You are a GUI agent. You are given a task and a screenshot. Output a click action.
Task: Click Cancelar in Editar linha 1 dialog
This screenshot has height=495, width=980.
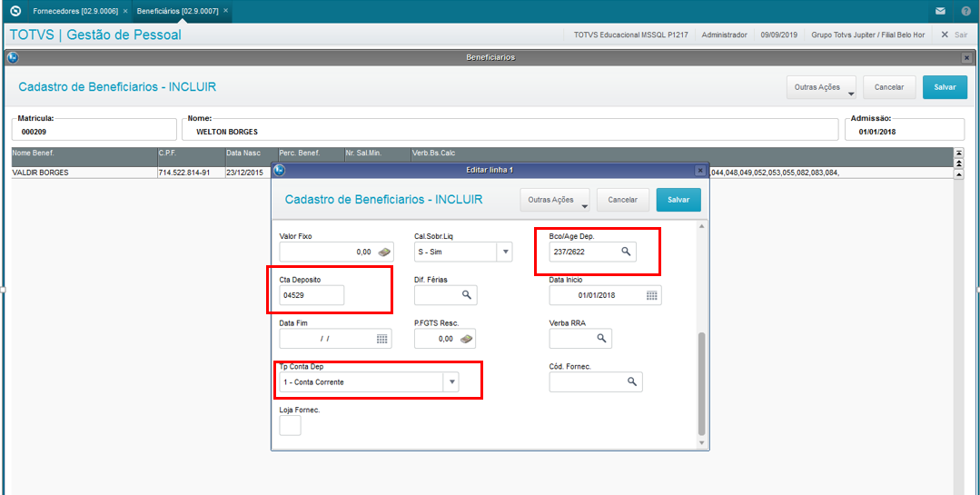pos(623,200)
